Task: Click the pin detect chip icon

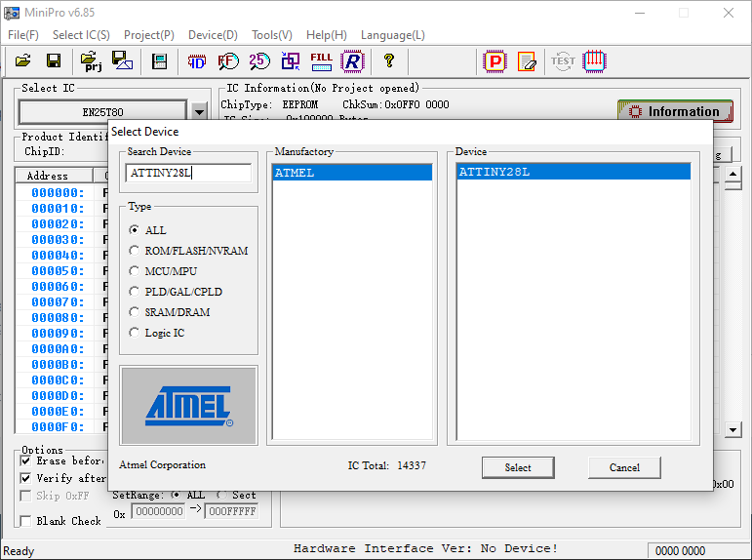Action: (x=594, y=61)
